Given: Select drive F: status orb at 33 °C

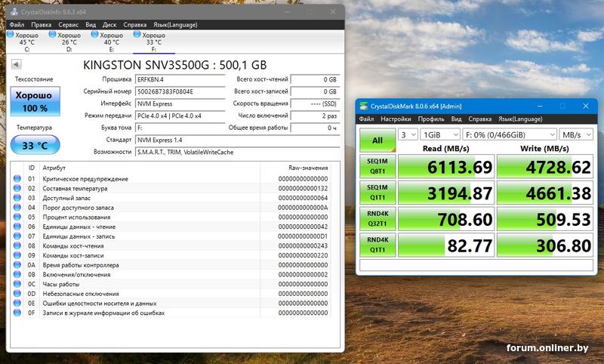Looking at the screenshot, I should tap(137, 35).
